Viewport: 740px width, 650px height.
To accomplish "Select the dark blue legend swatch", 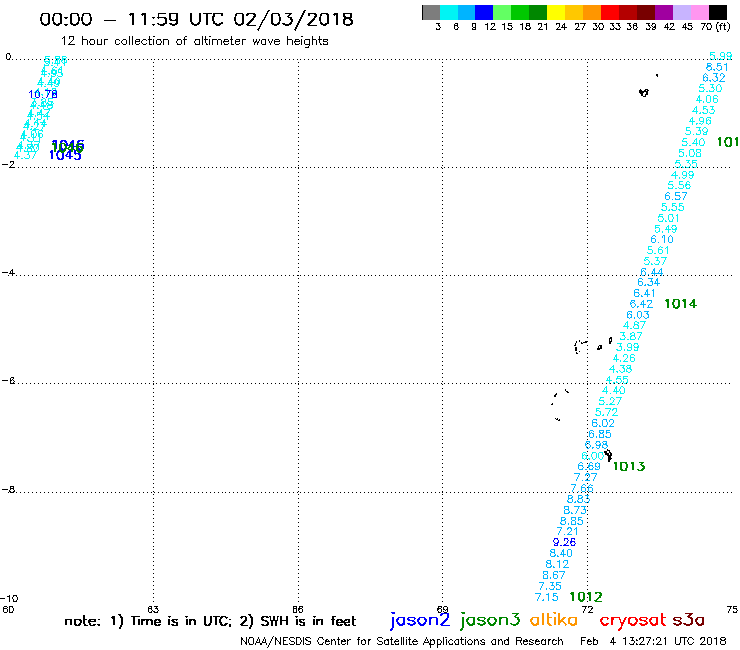I will pos(484,12).
